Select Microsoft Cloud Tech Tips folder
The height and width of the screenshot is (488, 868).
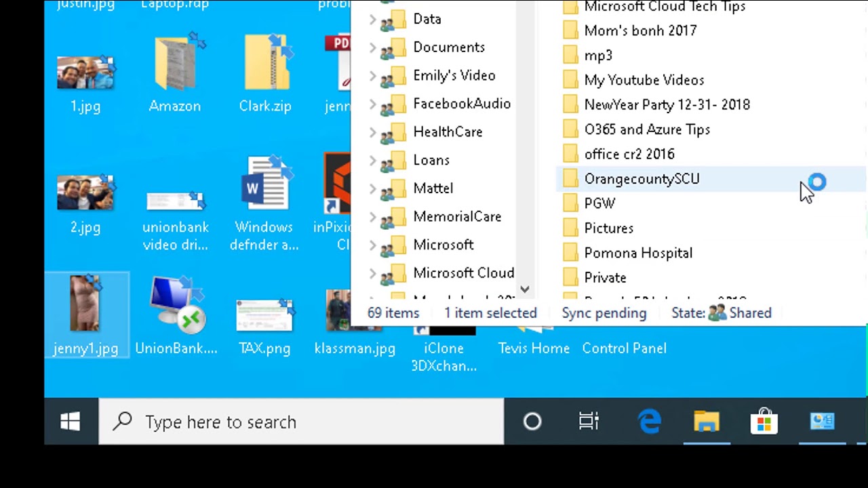[x=665, y=7]
